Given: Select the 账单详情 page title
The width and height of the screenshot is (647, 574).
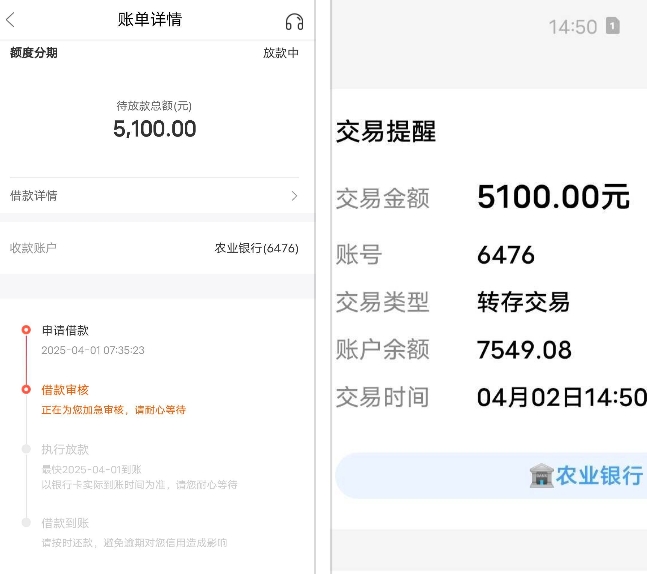Looking at the screenshot, I should click(150, 19).
